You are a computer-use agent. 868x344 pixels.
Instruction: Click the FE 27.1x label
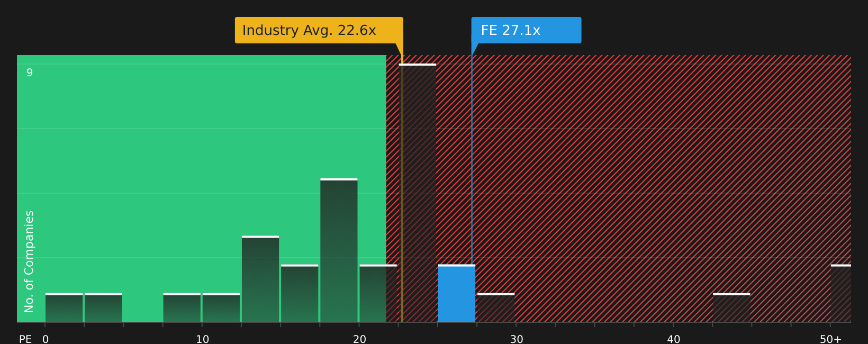click(x=526, y=30)
